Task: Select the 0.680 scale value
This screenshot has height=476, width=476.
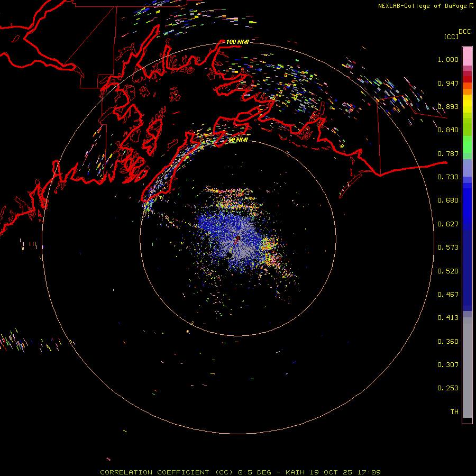Action: (x=448, y=200)
